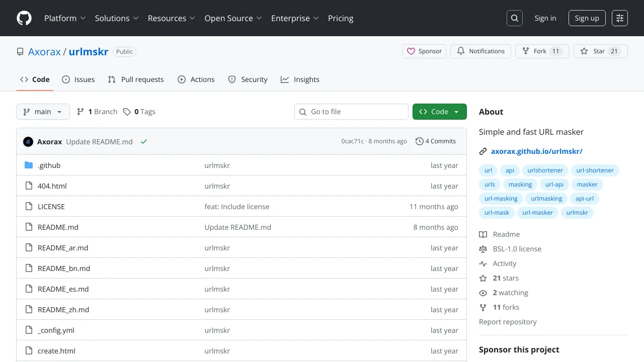
Task: Click the "8 months ago" text in README.md row
Action: point(436,227)
